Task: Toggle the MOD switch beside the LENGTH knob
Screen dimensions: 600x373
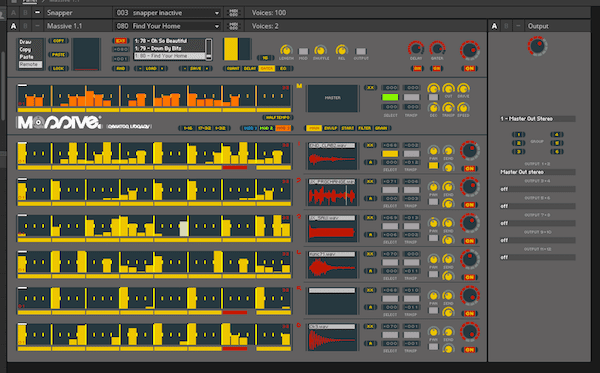Action: tap(303, 51)
